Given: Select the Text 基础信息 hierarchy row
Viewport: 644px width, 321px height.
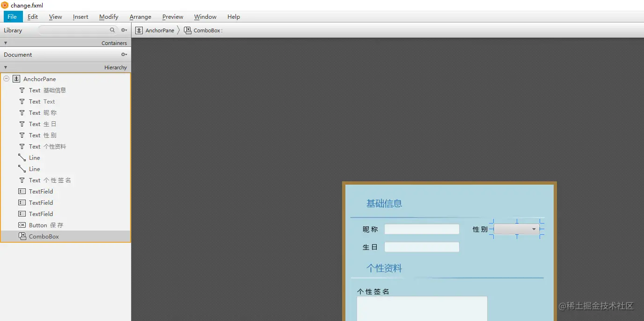Looking at the screenshot, I should point(66,90).
